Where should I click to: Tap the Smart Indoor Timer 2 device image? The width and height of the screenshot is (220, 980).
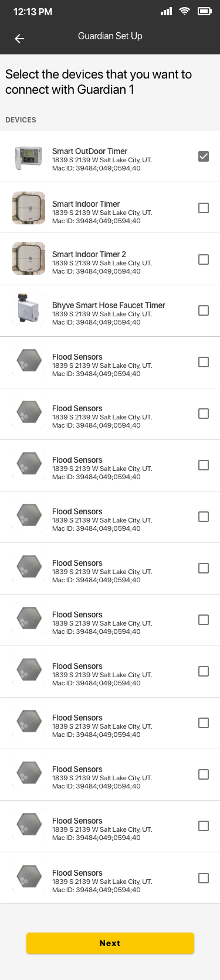click(29, 258)
